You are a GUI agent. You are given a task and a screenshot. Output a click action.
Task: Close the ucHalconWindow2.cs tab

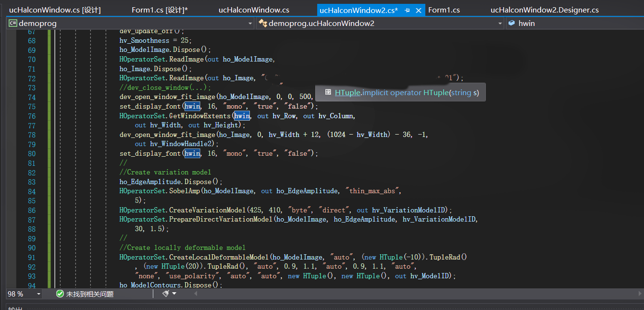coord(419,10)
